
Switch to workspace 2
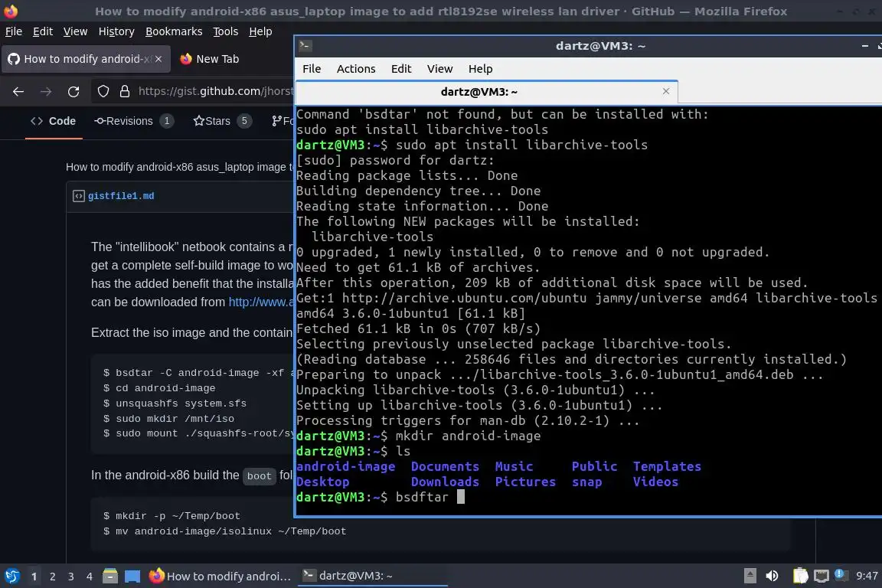52,577
